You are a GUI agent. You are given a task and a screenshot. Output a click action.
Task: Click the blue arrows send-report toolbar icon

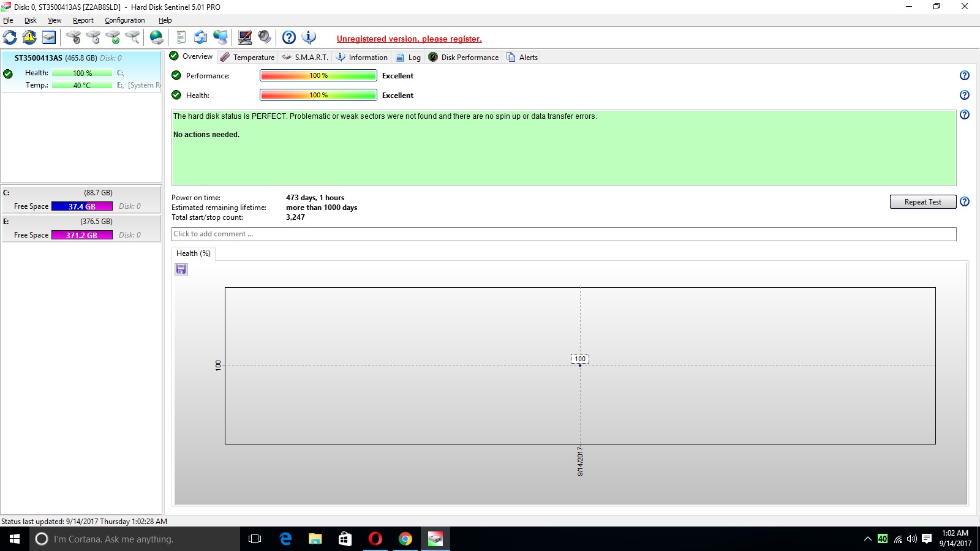click(x=200, y=37)
